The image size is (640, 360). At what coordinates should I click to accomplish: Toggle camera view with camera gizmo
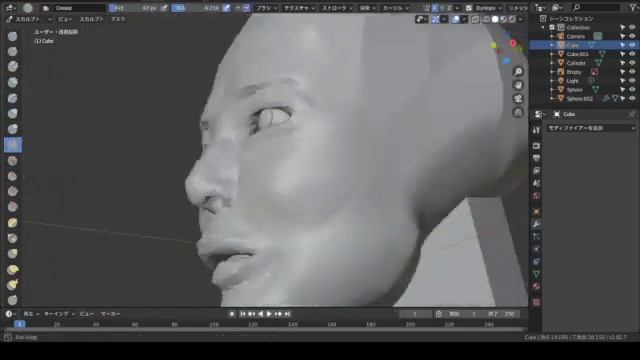(x=518, y=99)
